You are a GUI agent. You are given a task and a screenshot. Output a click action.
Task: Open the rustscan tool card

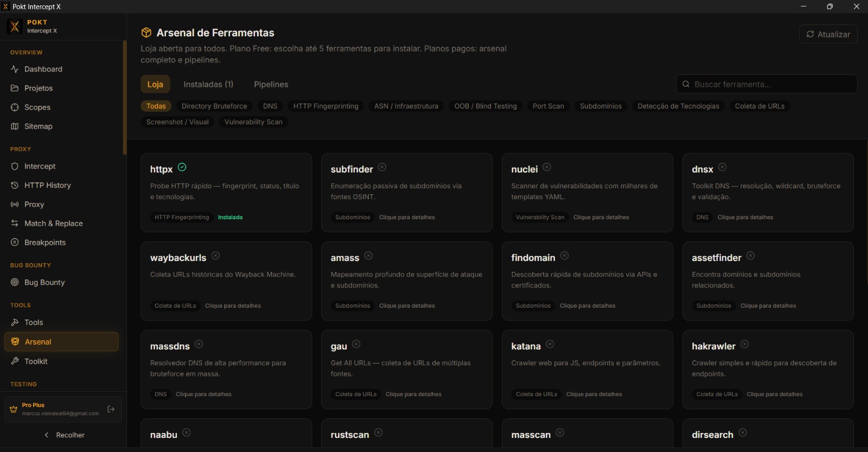[407, 434]
